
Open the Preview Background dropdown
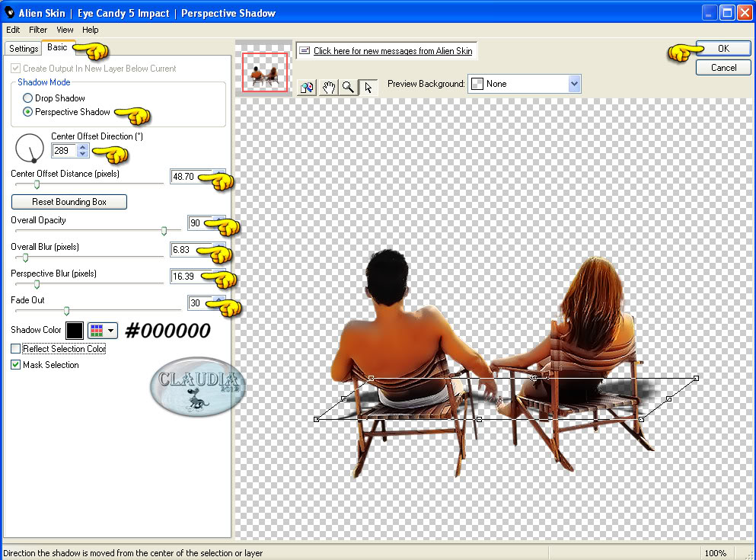coord(574,84)
